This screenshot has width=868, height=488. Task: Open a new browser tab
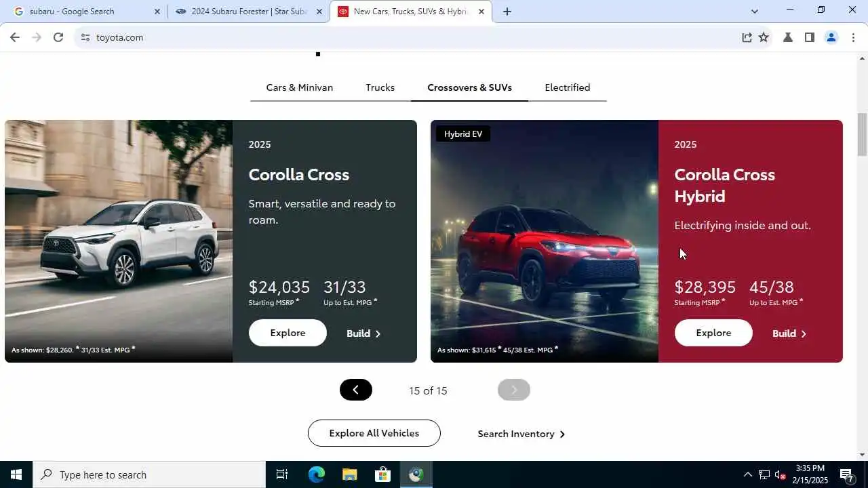507,12
